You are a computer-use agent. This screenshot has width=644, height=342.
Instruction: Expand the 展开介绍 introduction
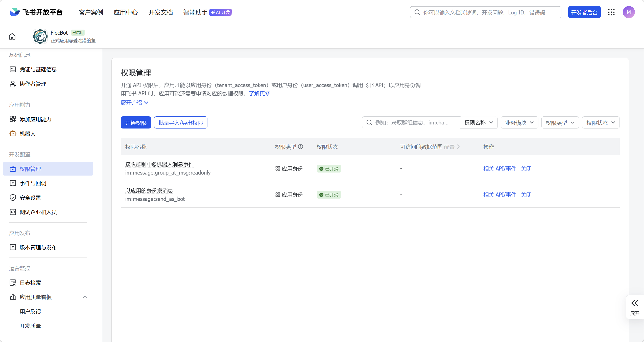134,102
